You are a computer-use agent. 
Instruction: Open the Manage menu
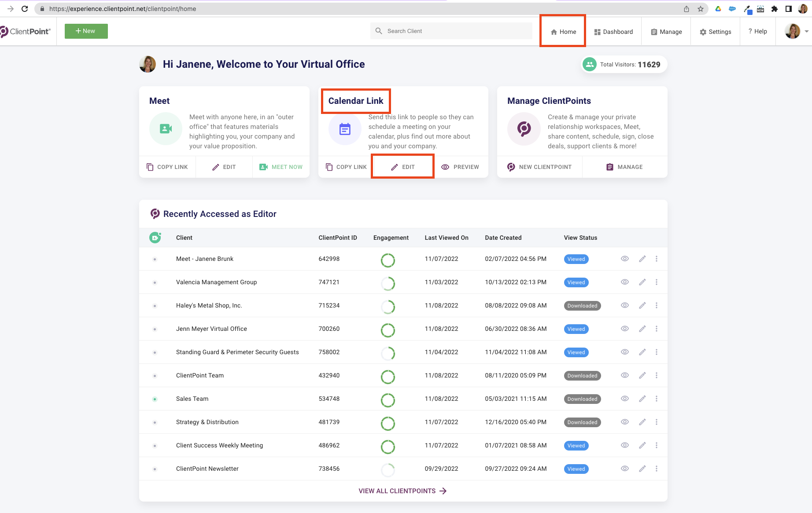[666, 32]
